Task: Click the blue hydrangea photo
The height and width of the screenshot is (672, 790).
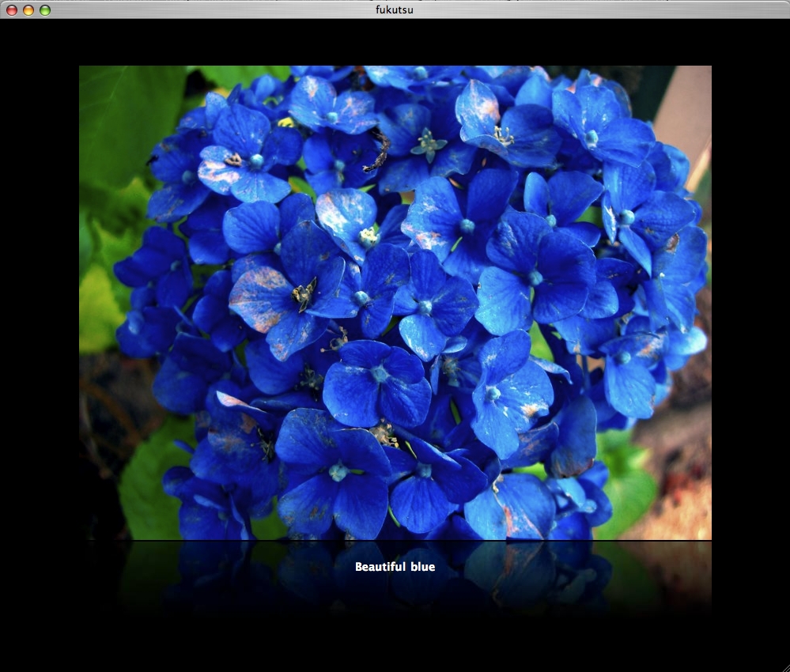Action: pyautogui.click(x=395, y=303)
